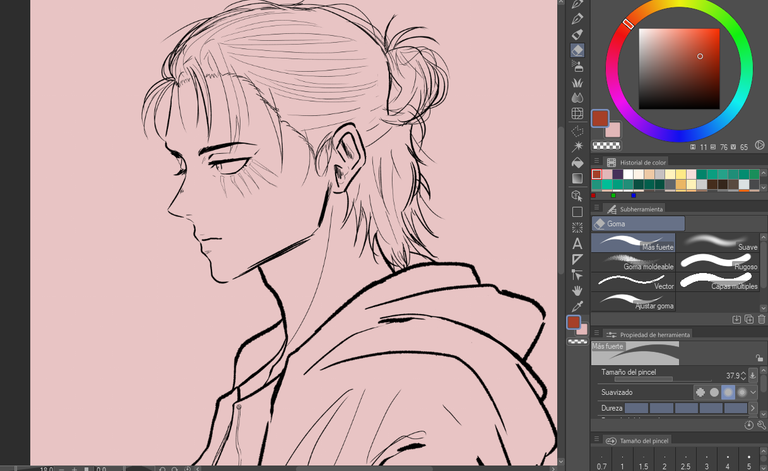This screenshot has height=471, width=768.
Task: Select the Eyedropper tool
Action: coord(577,306)
